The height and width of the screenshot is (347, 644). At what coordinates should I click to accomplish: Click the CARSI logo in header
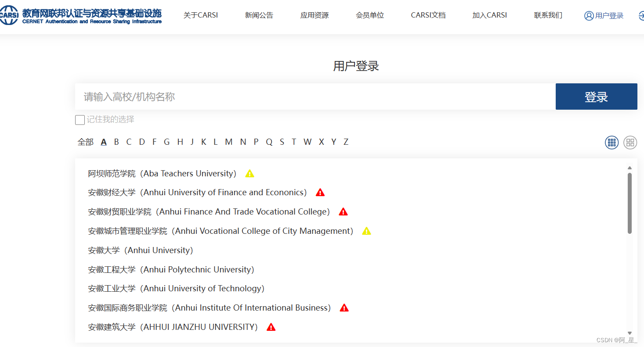(81, 15)
